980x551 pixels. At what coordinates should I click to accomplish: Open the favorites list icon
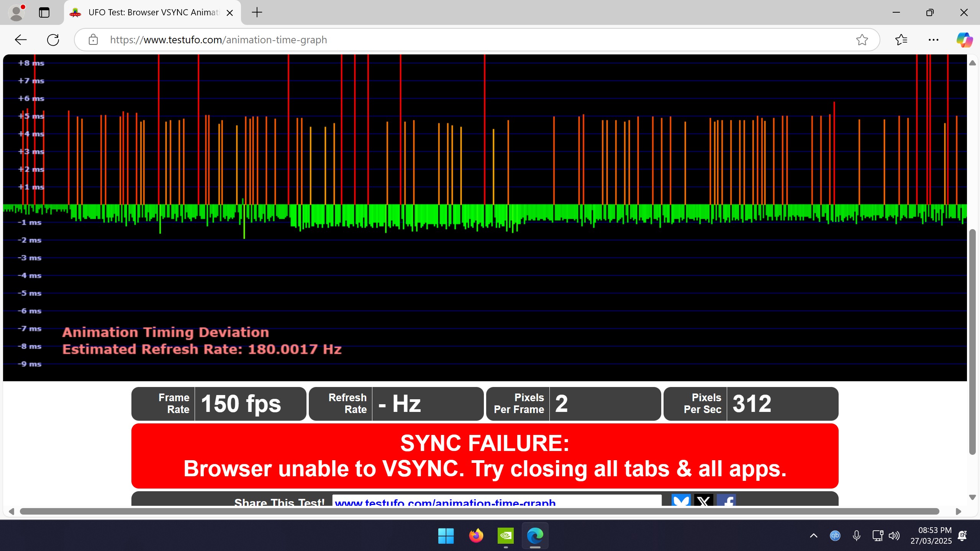pos(901,40)
